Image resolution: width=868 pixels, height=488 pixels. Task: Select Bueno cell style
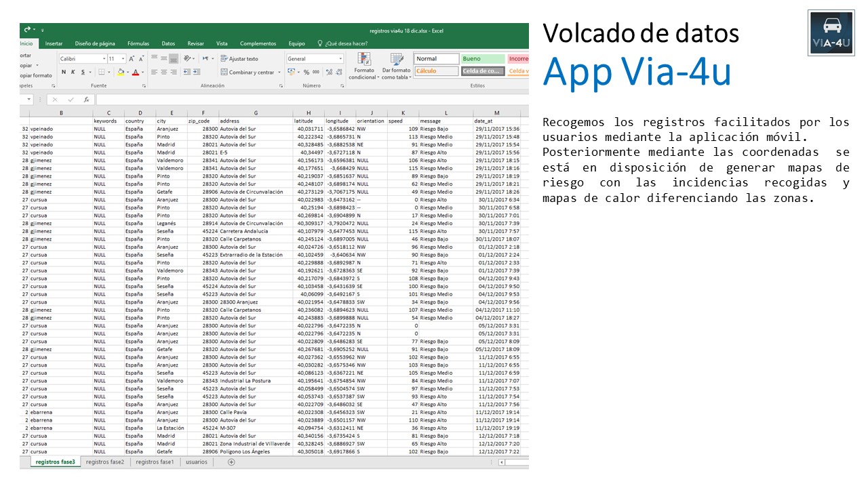tap(482, 59)
